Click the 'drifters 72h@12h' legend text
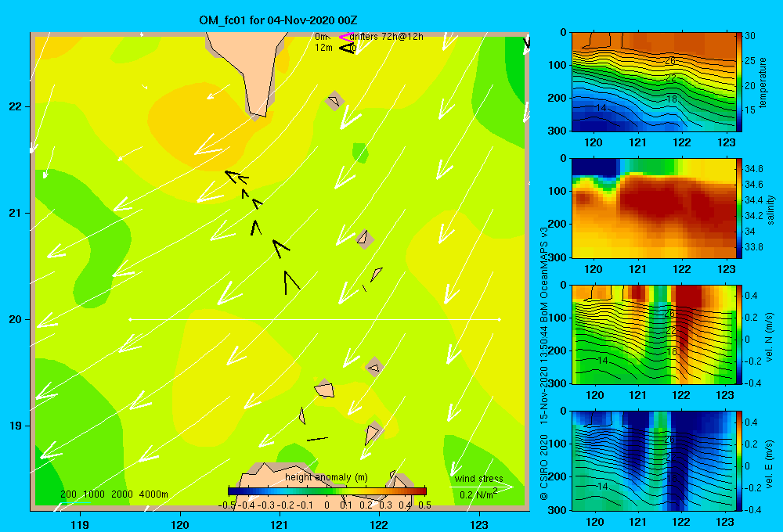Viewport: 783px width, 532px height. coord(387,37)
